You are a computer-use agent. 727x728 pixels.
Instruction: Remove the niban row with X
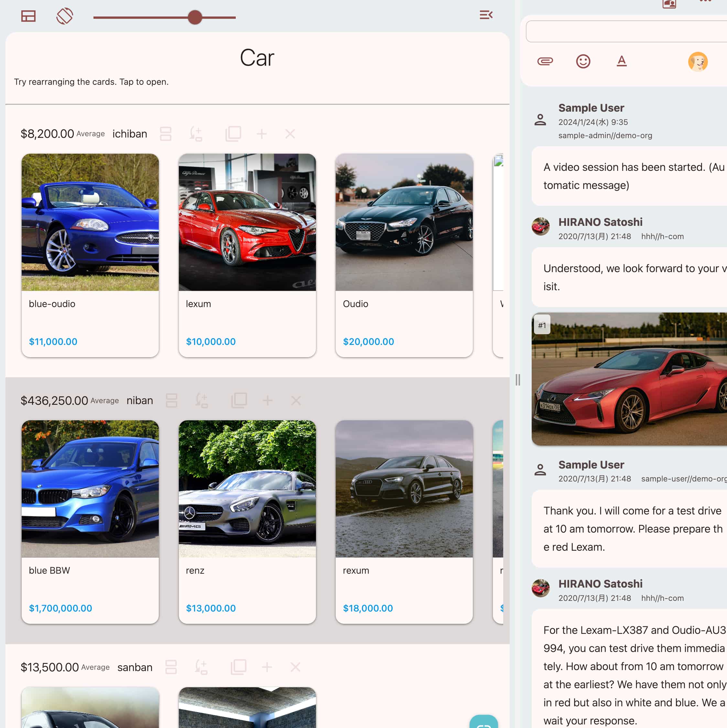[296, 401]
